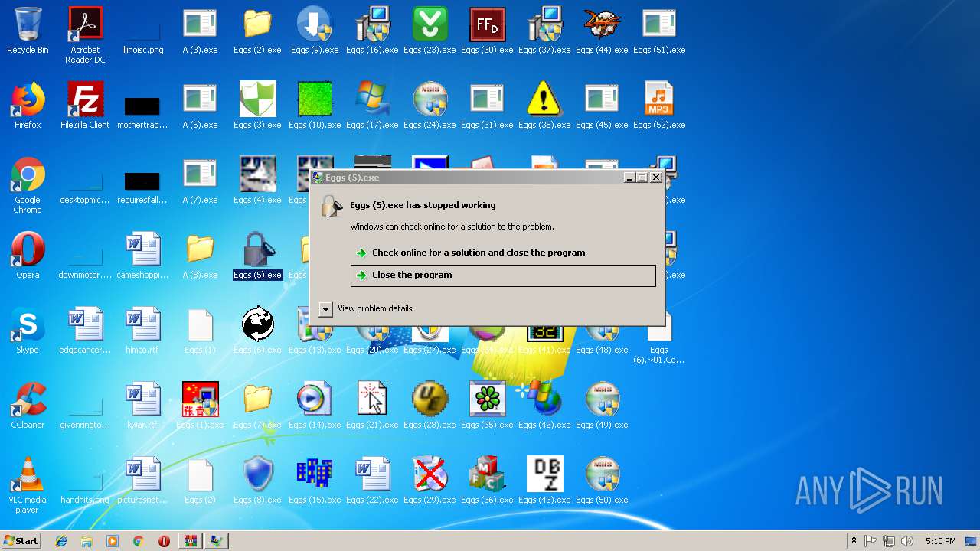Select Eggs (9).exe blue download icon
Viewport: 980px width, 551px height.
click(315, 24)
